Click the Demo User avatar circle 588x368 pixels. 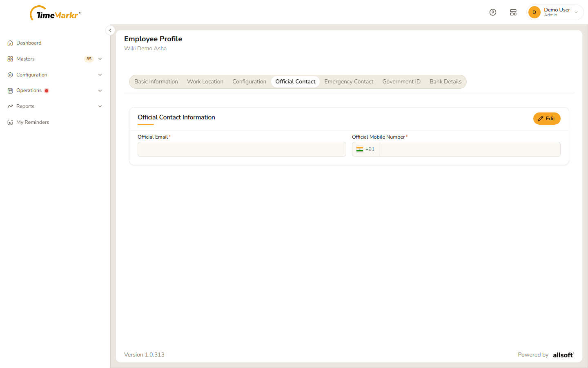534,12
